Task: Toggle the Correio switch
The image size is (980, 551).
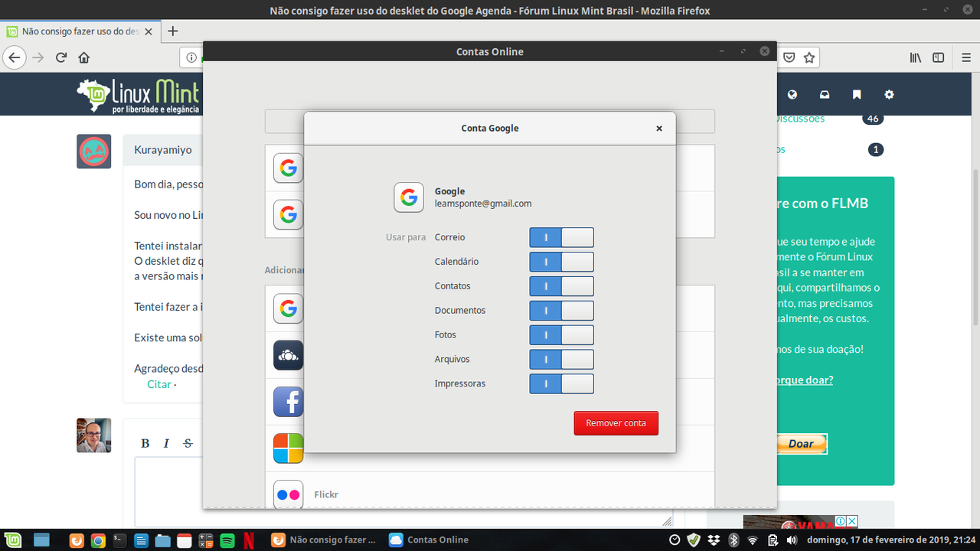Action: (561, 237)
